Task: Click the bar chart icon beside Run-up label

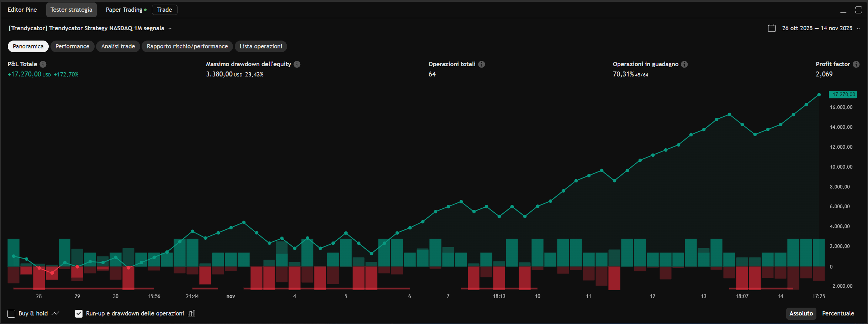Action: click(x=192, y=313)
